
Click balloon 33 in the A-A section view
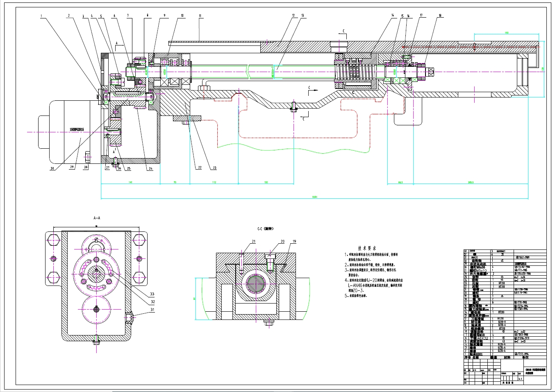coord(152,293)
